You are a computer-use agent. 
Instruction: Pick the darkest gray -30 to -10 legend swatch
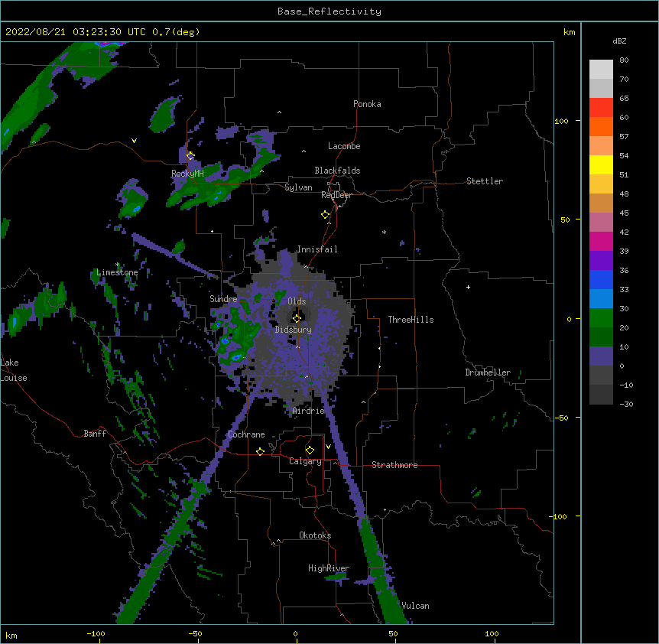[x=601, y=395]
